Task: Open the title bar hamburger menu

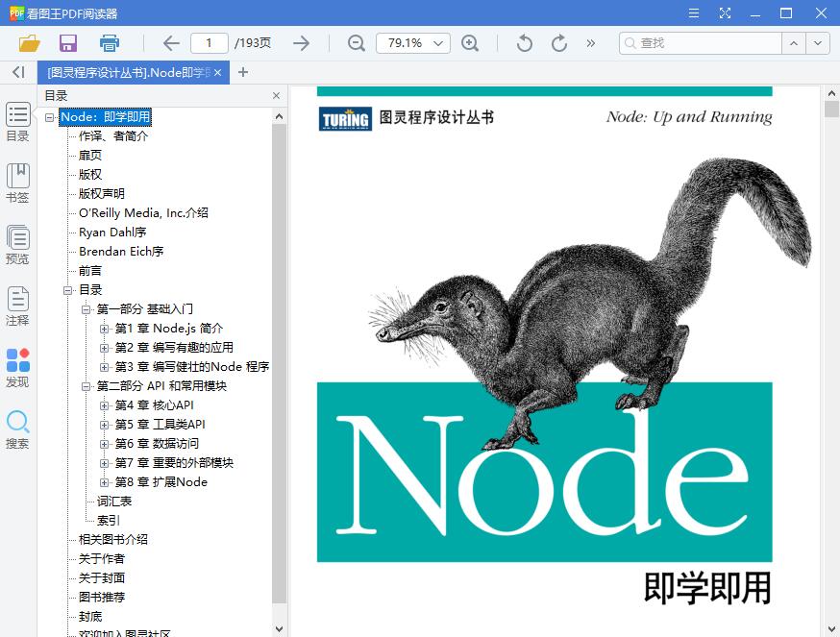Action: (x=694, y=12)
